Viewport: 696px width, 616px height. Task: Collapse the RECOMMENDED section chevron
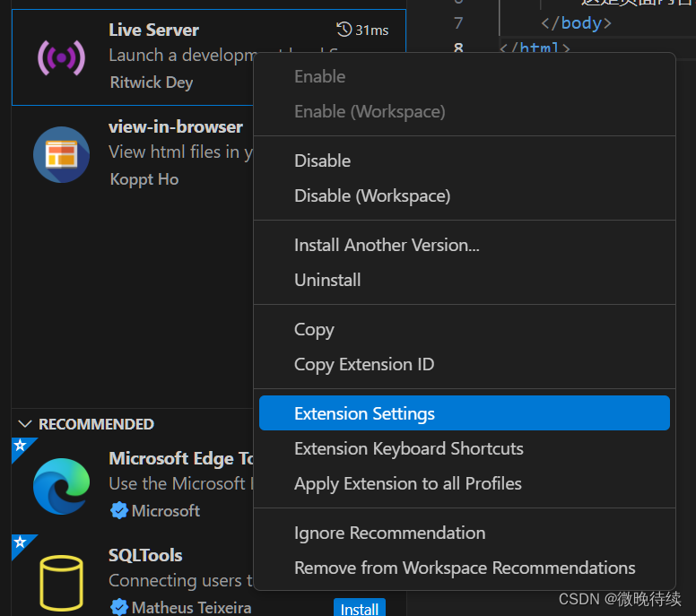tap(25, 424)
